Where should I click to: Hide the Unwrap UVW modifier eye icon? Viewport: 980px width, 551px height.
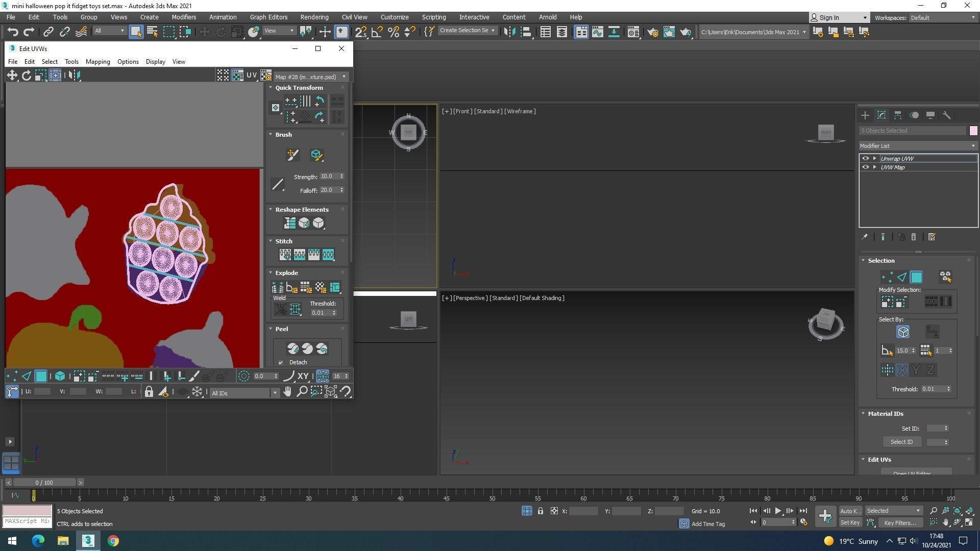coord(865,159)
